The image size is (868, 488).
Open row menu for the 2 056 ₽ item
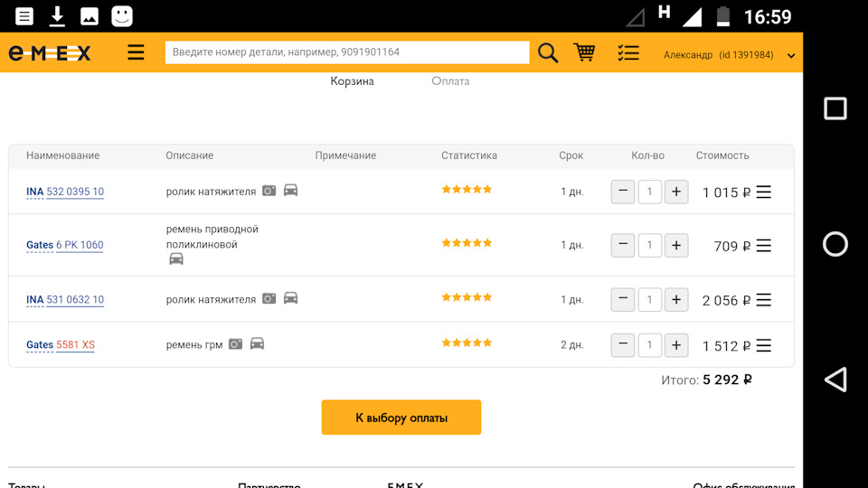(764, 300)
